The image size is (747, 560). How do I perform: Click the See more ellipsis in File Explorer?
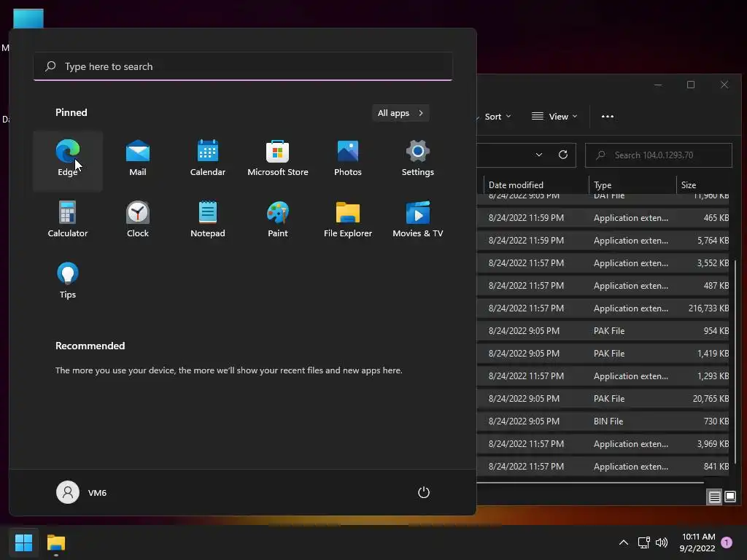click(x=608, y=117)
